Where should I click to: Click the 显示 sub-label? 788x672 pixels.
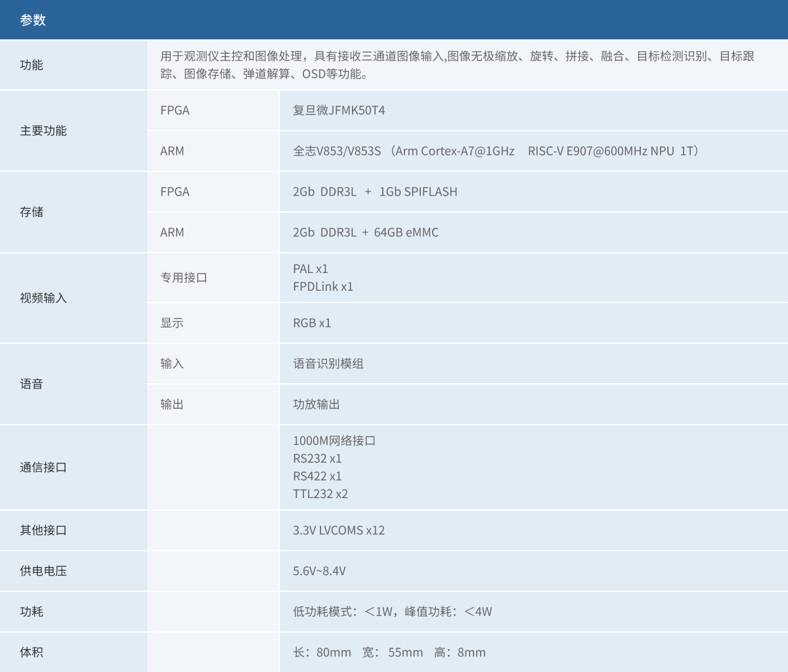172,323
